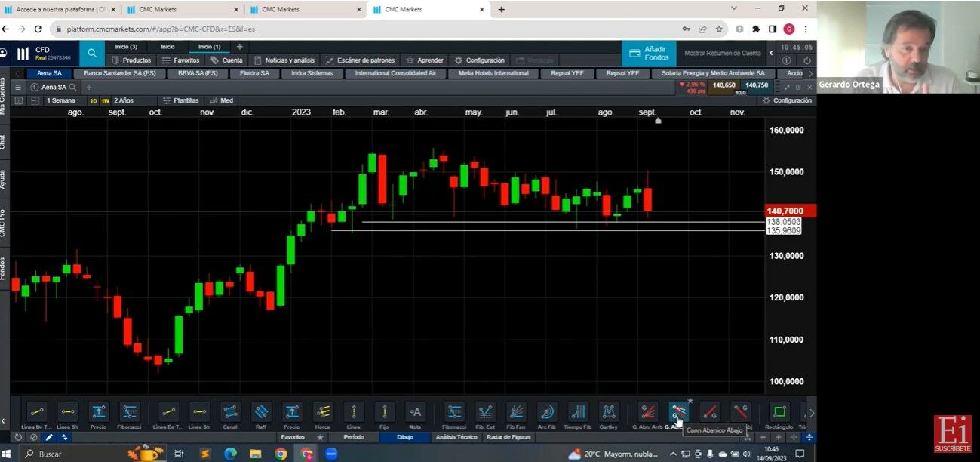Collapse account summary arrow beside Mostrar Resumen
The height and width of the screenshot is (462, 980).
click(770, 54)
